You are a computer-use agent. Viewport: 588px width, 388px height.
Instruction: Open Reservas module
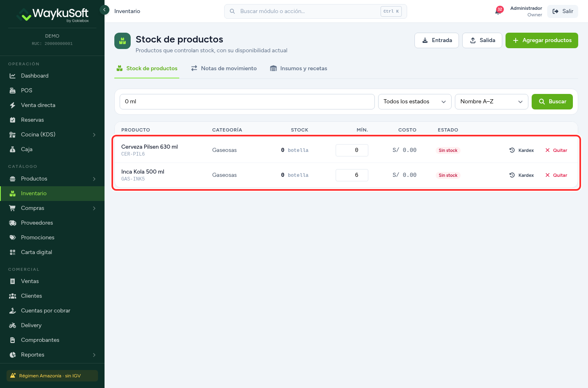click(x=52, y=120)
